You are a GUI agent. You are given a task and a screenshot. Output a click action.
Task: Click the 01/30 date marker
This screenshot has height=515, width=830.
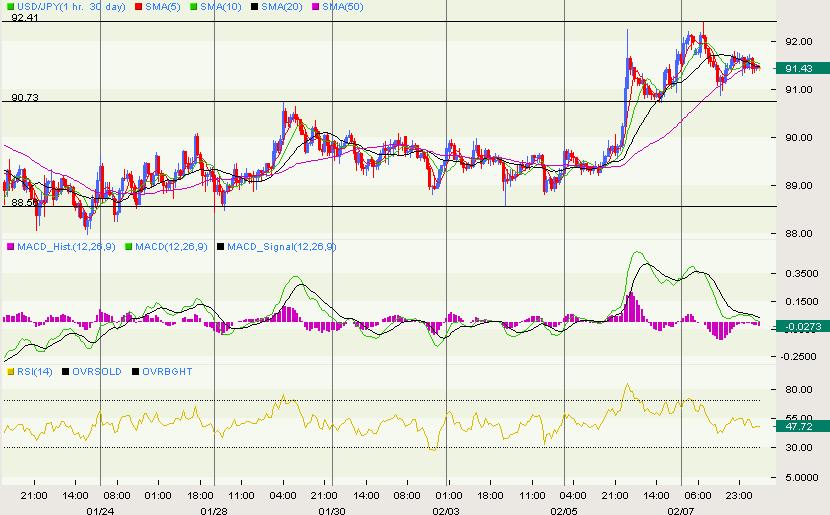(332, 511)
